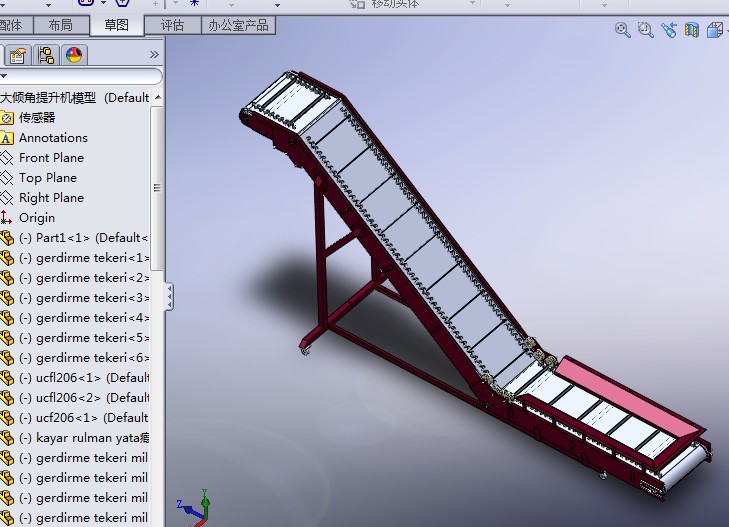Click the Section View icon

point(691,31)
